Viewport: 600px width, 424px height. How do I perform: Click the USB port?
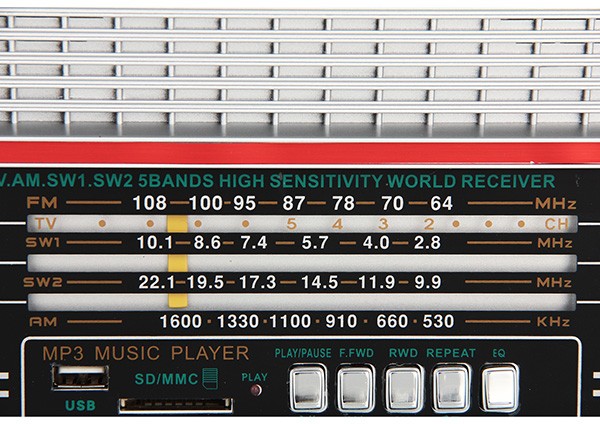pos(79,380)
